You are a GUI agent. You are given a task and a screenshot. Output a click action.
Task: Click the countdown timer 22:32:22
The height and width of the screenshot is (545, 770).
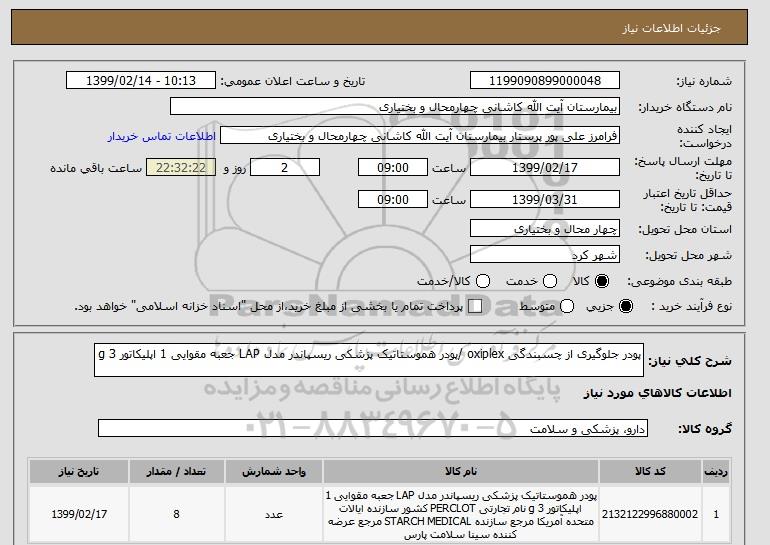(x=181, y=167)
